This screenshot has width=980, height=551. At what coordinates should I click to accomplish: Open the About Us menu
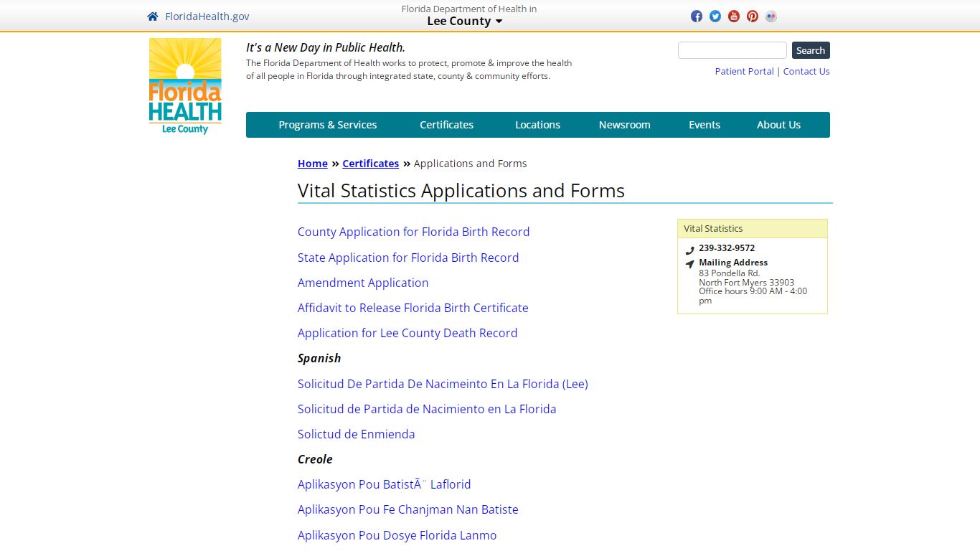[778, 125]
